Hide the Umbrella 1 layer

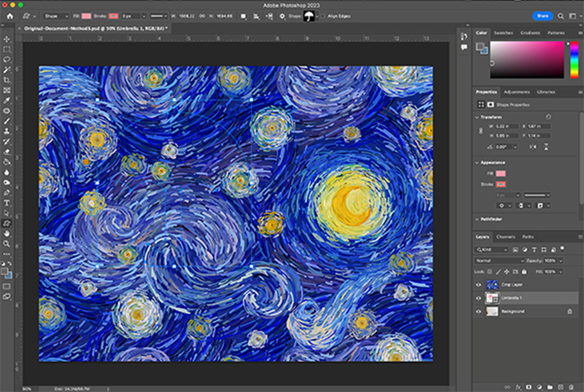(479, 298)
